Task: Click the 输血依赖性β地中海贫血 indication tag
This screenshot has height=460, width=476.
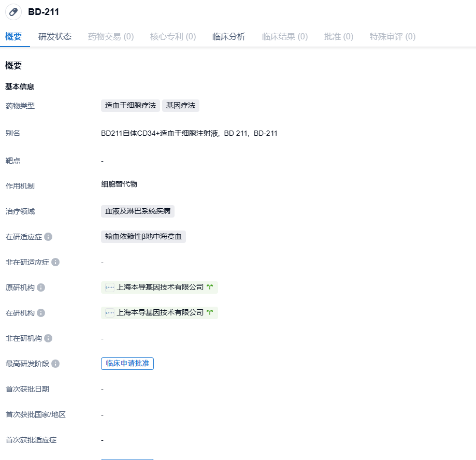Action: click(143, 237)
